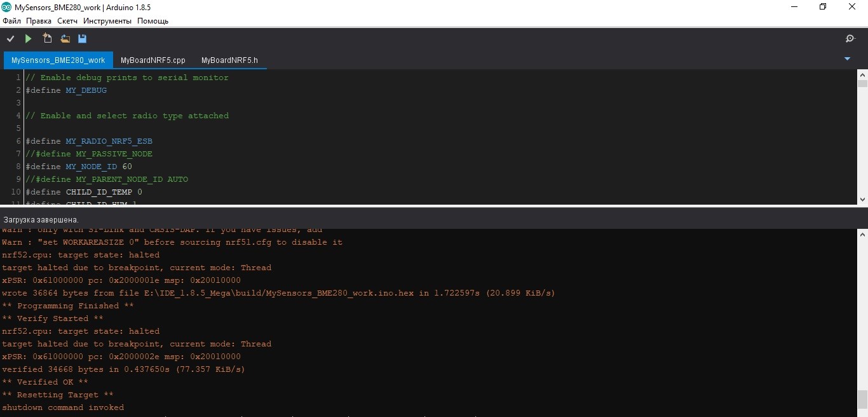Open a sketch with the Open icon
The image size is (868, 417).
(x=65, y=39)
